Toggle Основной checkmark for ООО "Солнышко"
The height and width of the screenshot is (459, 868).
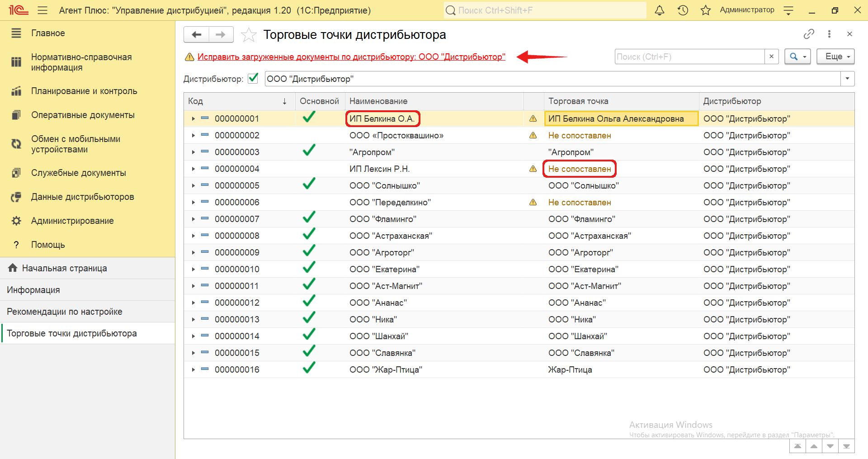pos(309,185)
